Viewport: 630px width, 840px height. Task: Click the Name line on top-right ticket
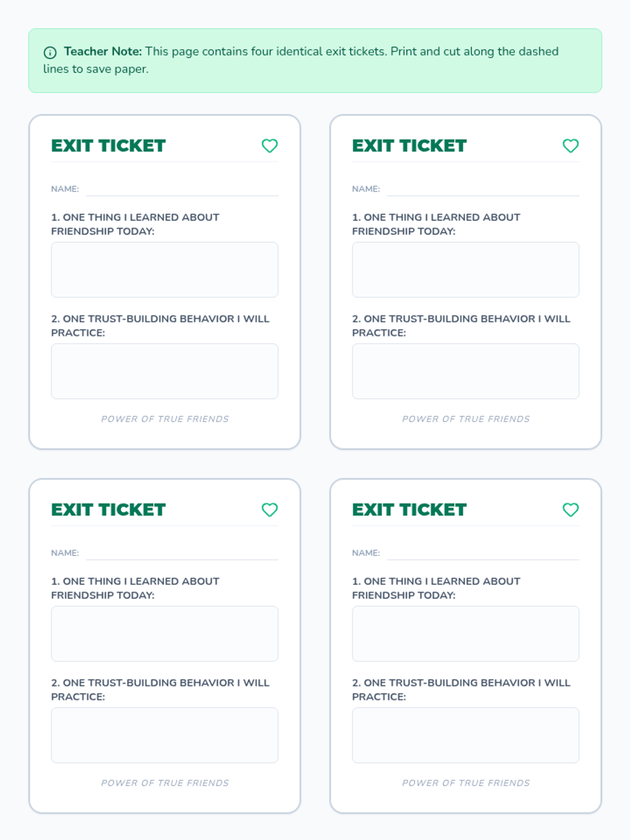(482, 190)
